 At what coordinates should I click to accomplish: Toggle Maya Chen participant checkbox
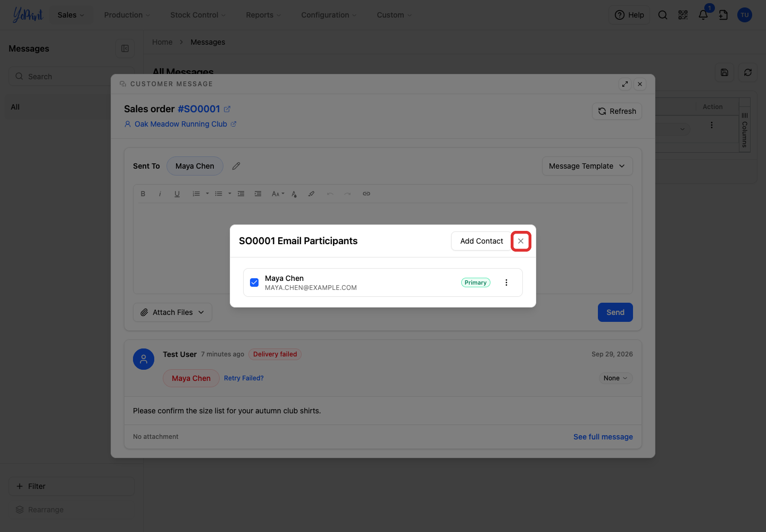tap(254, 282)
